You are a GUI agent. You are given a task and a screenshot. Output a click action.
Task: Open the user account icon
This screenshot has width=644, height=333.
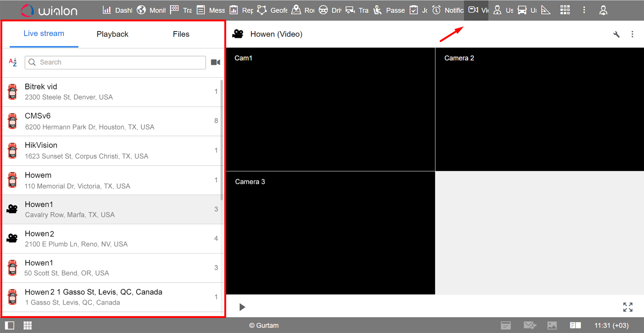[x=603, y=10]
